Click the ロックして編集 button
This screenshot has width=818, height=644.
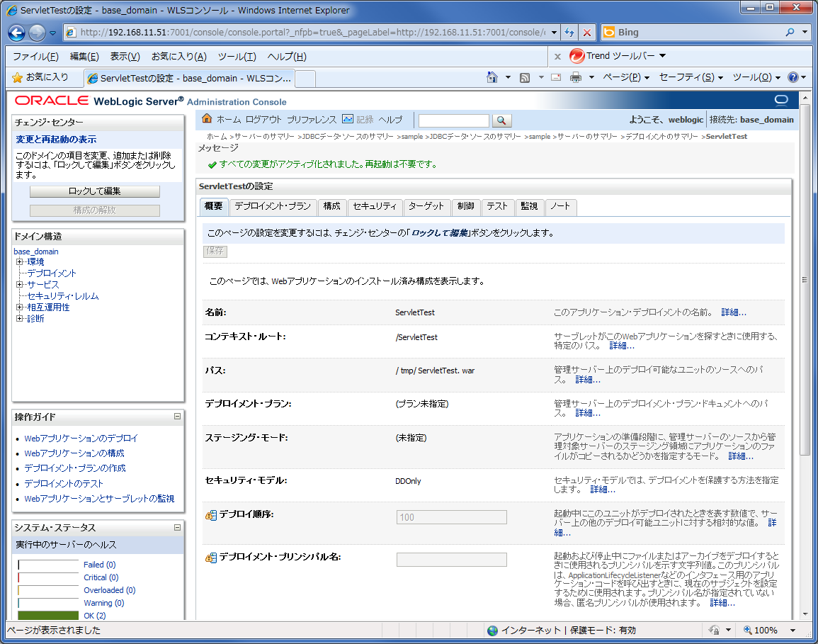point(94,191)
